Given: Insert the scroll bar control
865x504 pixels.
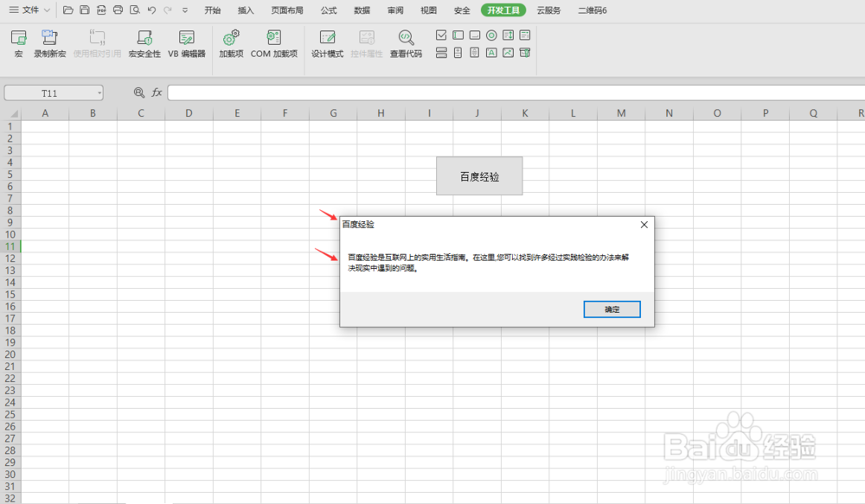Looking at the screenshot, I should coord(474,53).
